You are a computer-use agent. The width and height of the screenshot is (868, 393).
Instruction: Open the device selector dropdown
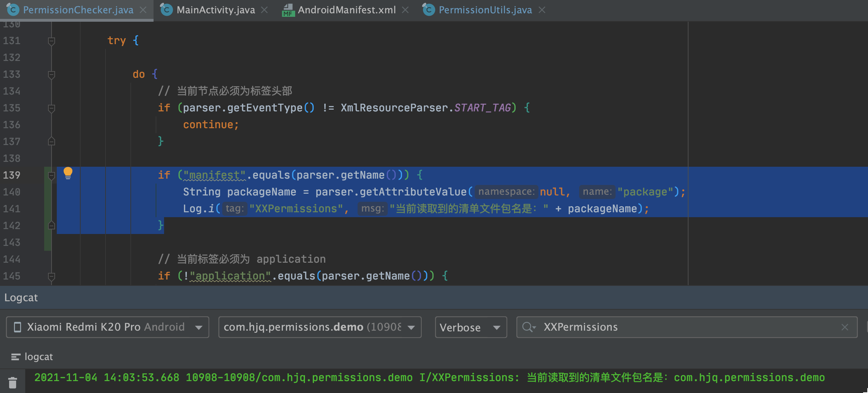(199, 327)
